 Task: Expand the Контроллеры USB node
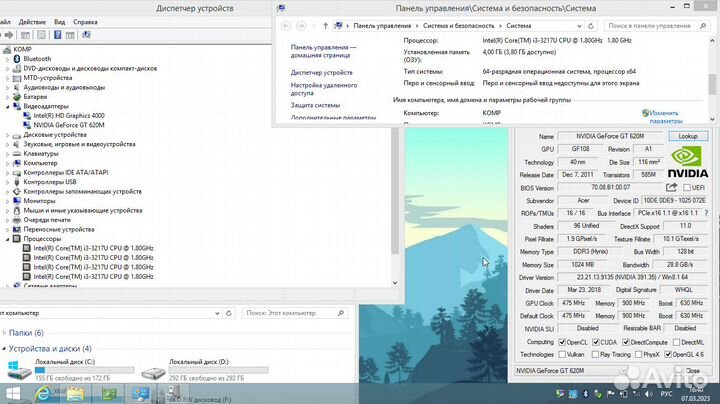(x=7, y=182)
